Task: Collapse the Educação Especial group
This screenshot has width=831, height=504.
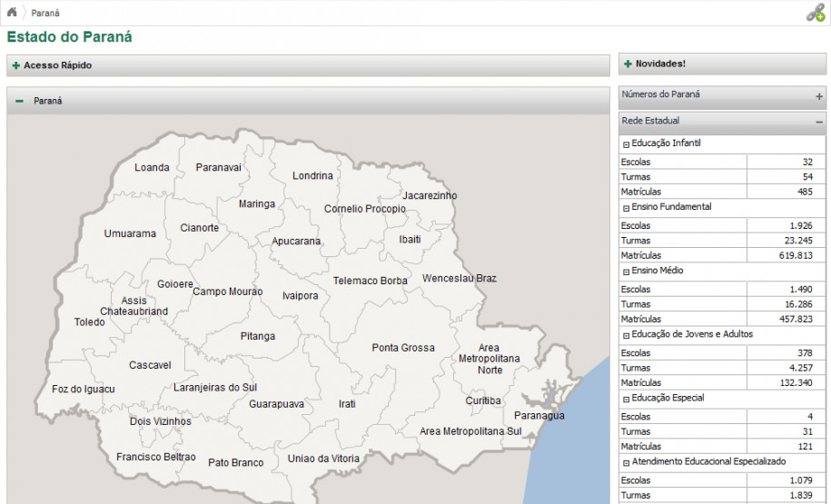Action: click(626, 399)
